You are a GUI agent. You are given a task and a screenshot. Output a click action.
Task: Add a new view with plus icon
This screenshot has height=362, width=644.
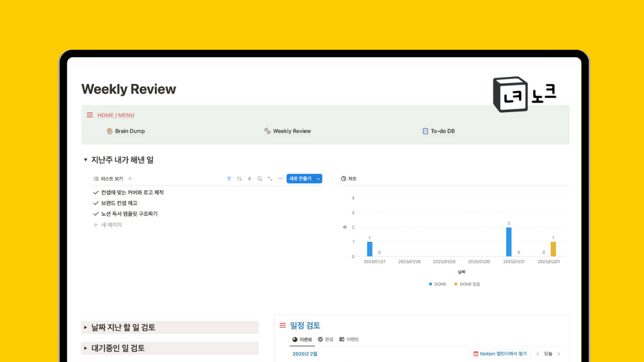click(x=130, y=179)
